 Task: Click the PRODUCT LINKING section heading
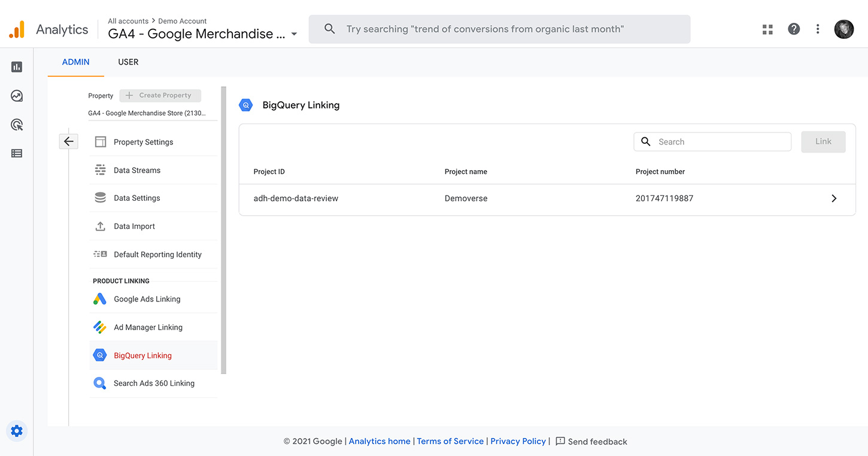[121, 281]
